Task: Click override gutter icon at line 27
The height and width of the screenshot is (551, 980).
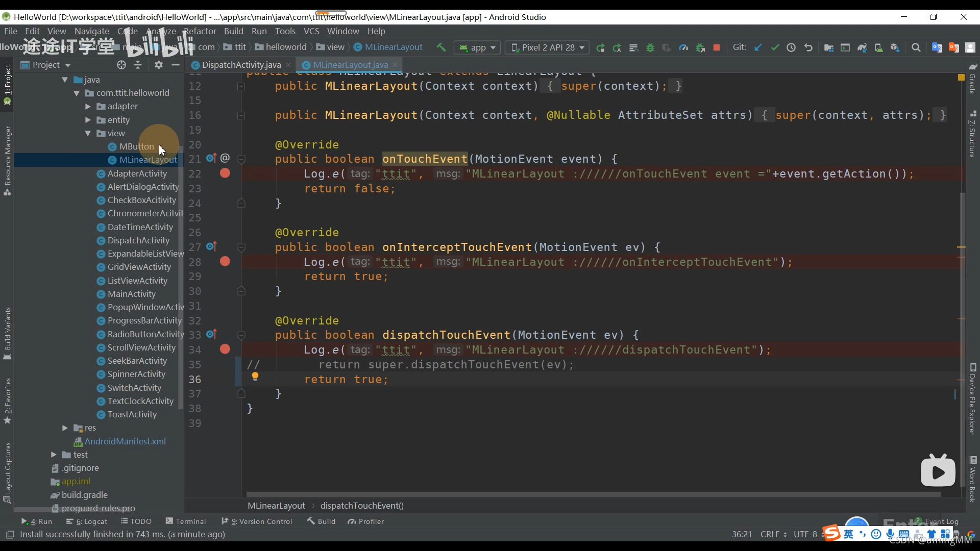Action: 211,246
